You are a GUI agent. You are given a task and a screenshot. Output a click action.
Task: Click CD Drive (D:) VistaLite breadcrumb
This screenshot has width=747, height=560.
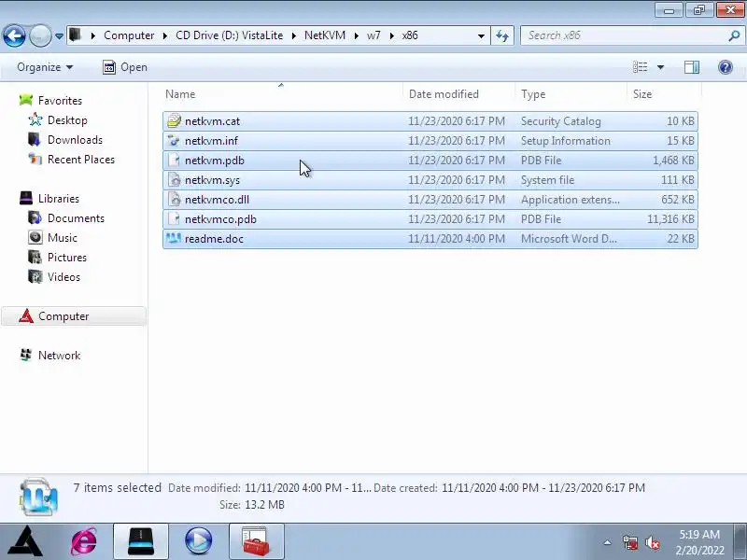click(229, 35)
